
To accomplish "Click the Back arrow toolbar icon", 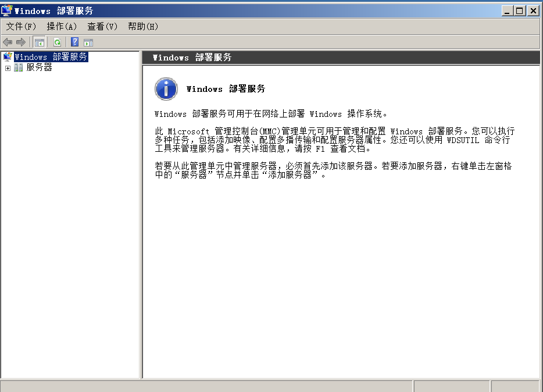I will coord(8,42).
